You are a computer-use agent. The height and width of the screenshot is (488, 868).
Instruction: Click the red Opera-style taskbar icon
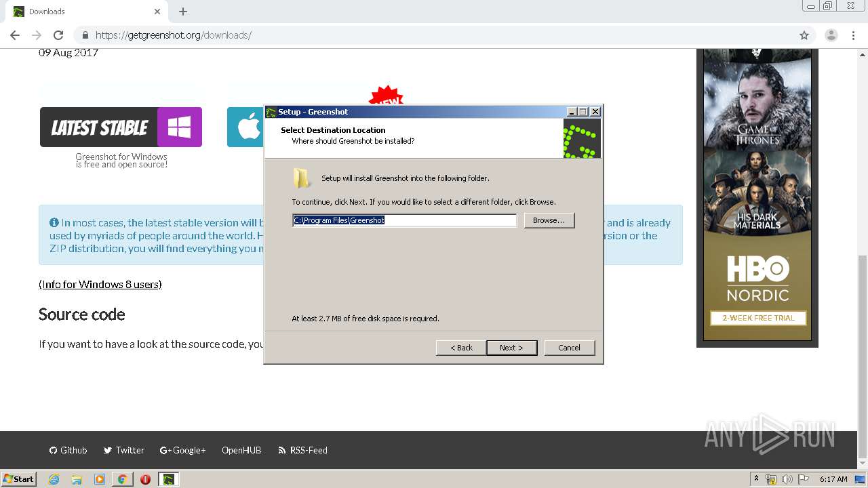click(145, 479)
